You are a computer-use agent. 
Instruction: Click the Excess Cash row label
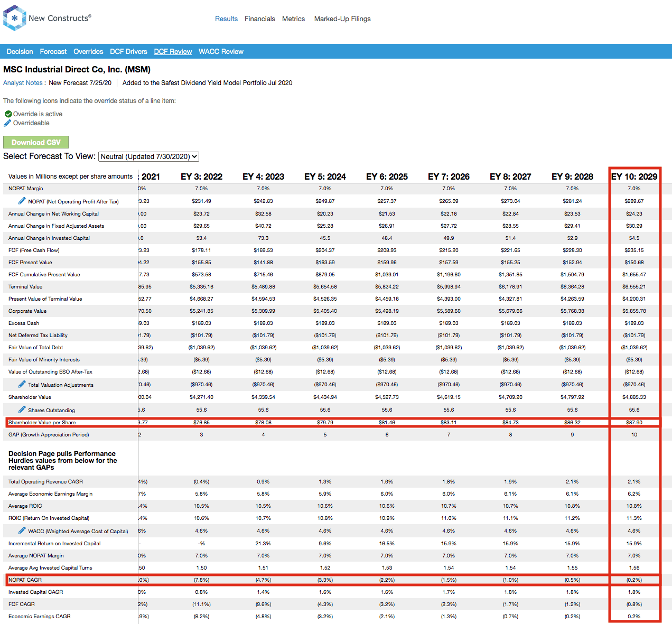24,323
